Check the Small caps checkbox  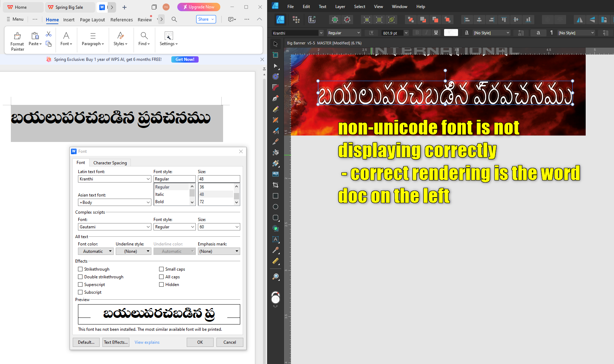pyautogui.click(x=162, y=269)
